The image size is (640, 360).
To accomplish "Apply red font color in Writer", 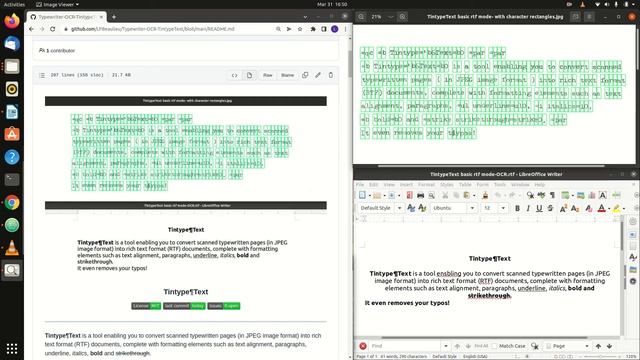I will (601, 208).
